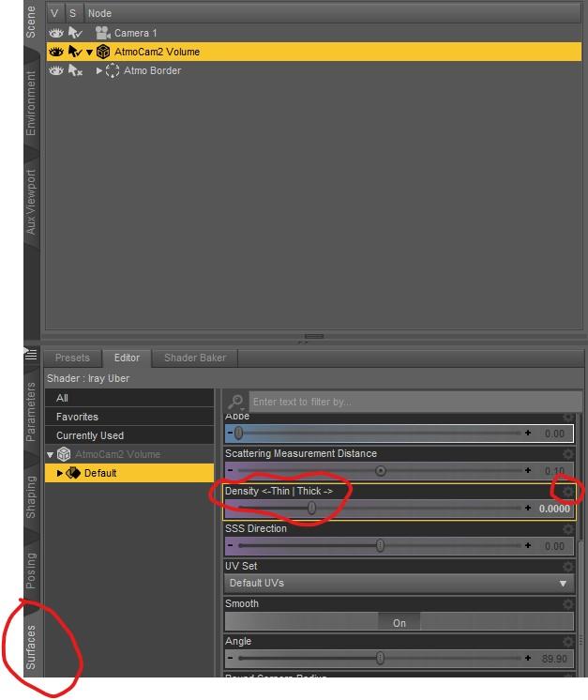
Task: Open Angle property settings gear
Action: coord(568,642)
